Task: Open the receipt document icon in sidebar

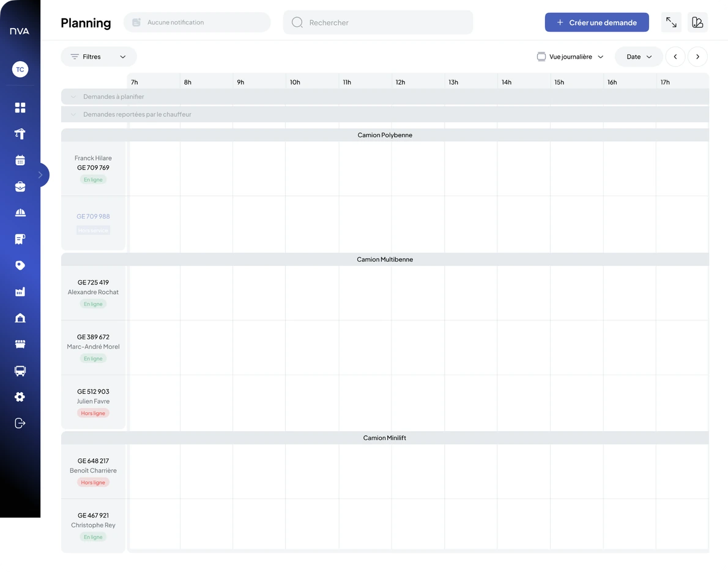Action: [20, 239]
